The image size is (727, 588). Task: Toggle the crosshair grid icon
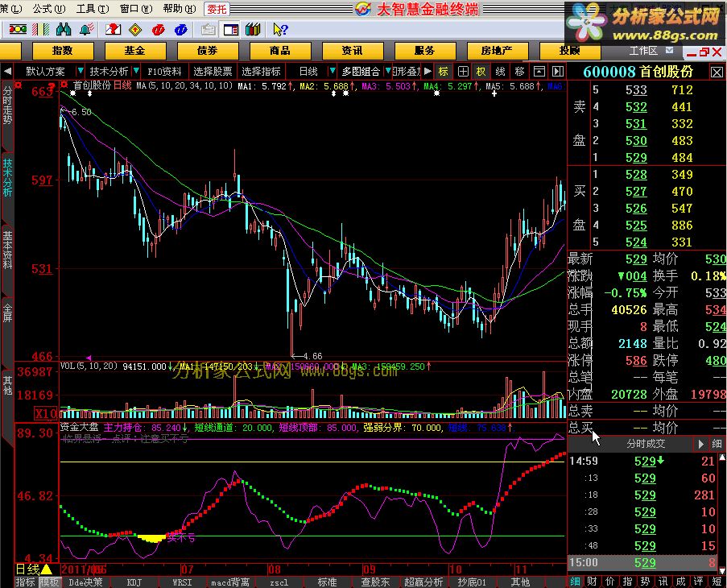pos(463,72)
